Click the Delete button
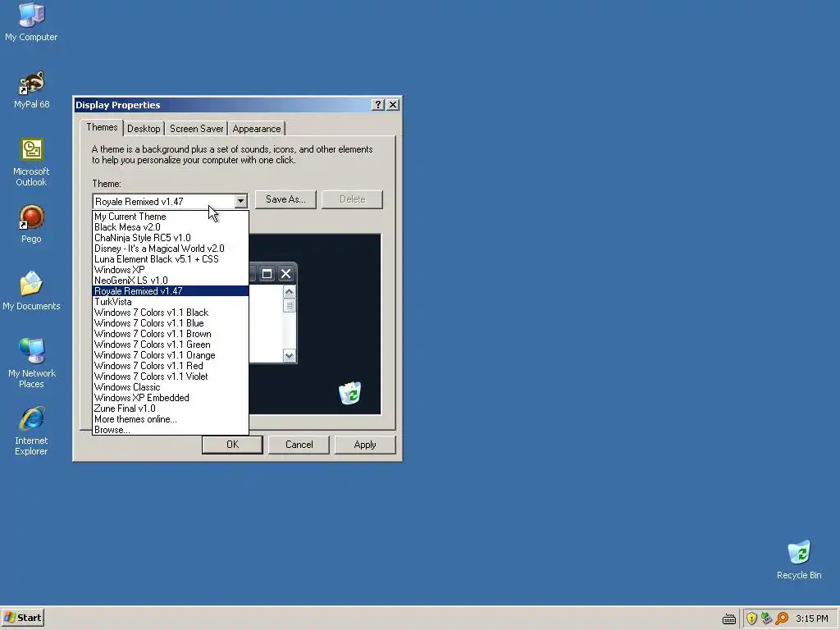This screenshot has width=840, height=630. tap(352, 199)
